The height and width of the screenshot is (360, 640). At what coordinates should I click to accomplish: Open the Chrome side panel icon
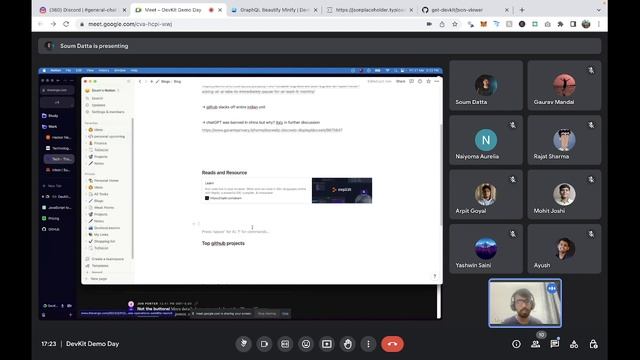click(x=573, y=24)
